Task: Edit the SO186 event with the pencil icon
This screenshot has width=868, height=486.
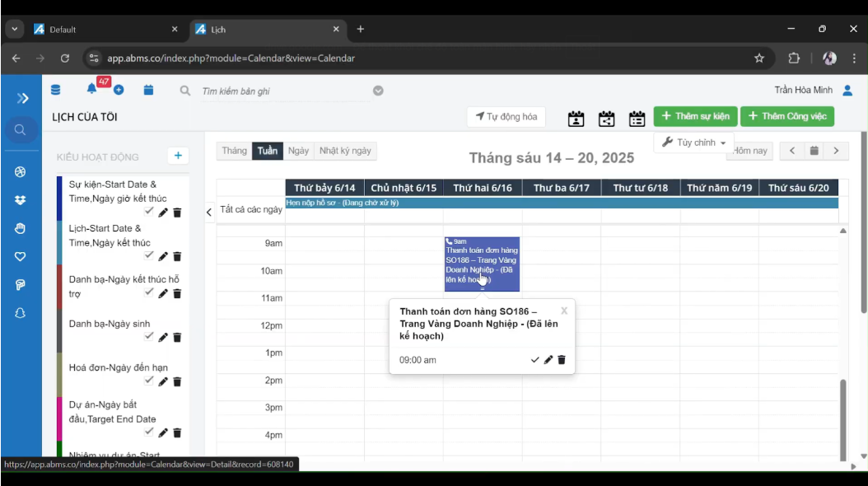Action: [x=547, y=359]
